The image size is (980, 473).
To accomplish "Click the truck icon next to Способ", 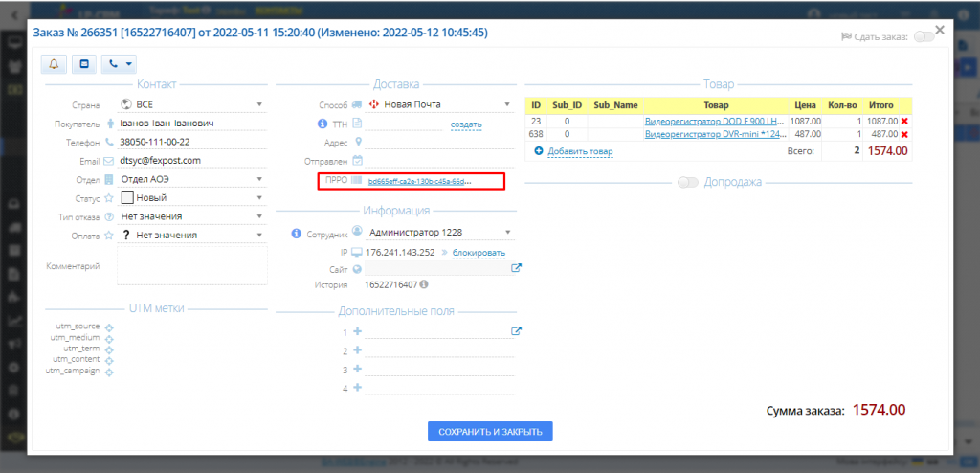I will (x=357, y=104).
